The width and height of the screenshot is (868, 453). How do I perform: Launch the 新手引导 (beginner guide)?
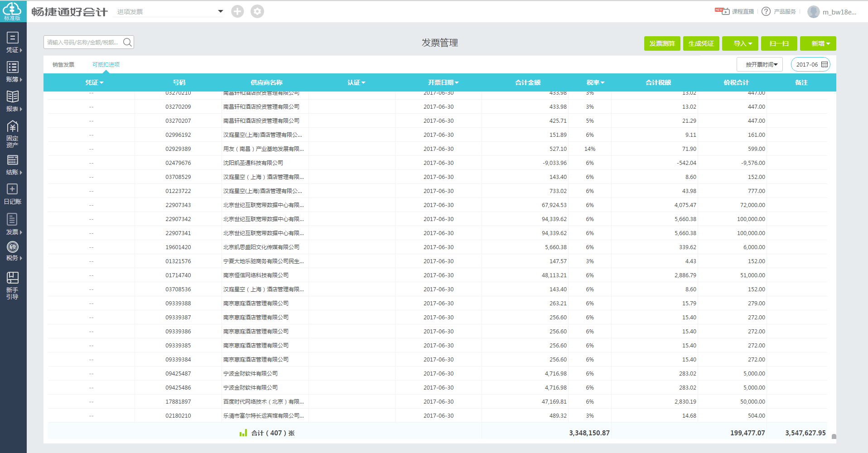[x=13, y=283]
